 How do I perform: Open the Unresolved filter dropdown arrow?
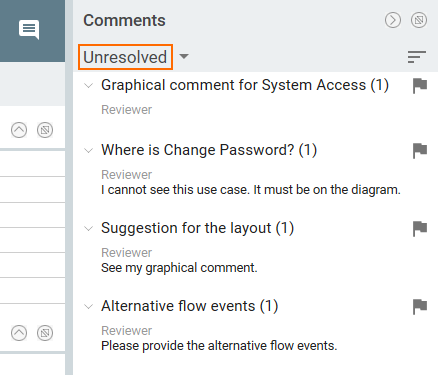point(184,57)
